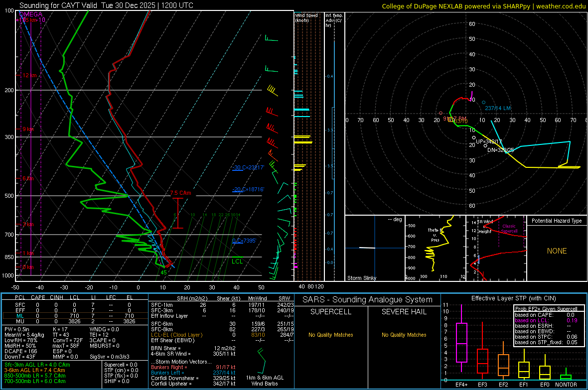This screenshot has height=390, width=588.
Task: Click the magenta 'OMEGA' label
Action: point(31,14)
